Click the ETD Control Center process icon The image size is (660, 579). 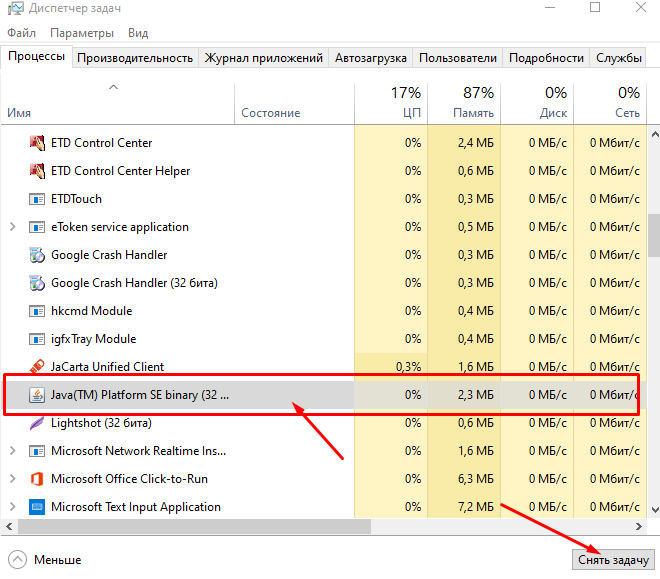click(38, 143)
